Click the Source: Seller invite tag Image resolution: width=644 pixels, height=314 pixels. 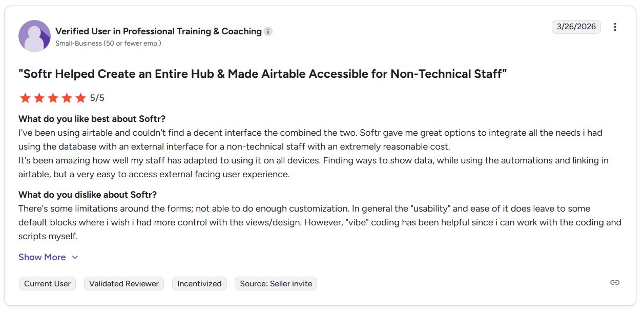[276, 284]
